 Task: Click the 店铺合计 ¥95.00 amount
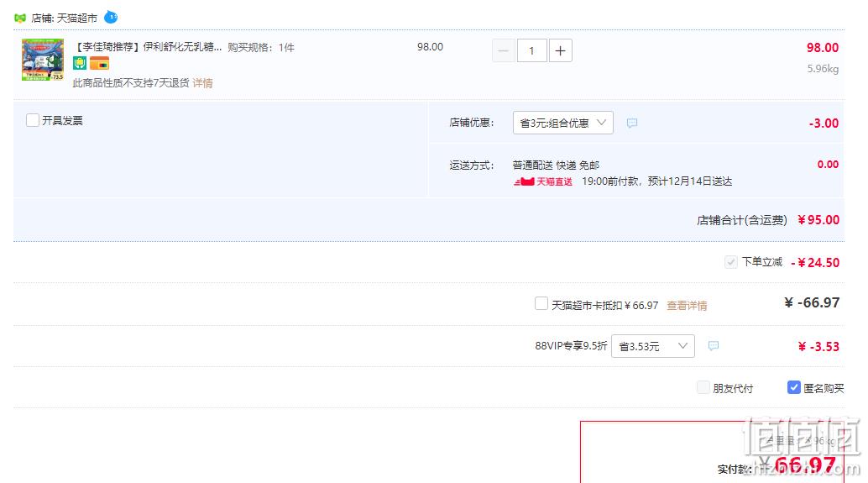pyautogui.click(x=818, y=220)
